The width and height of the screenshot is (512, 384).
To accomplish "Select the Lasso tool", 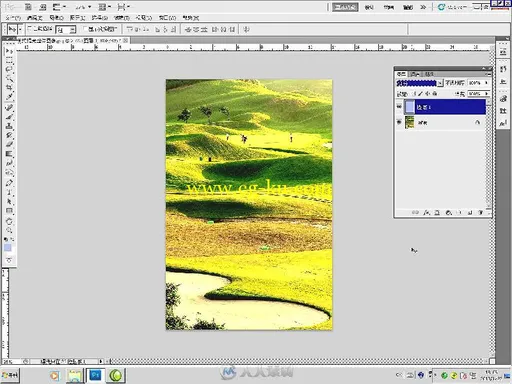I will [x=9, y=69].
